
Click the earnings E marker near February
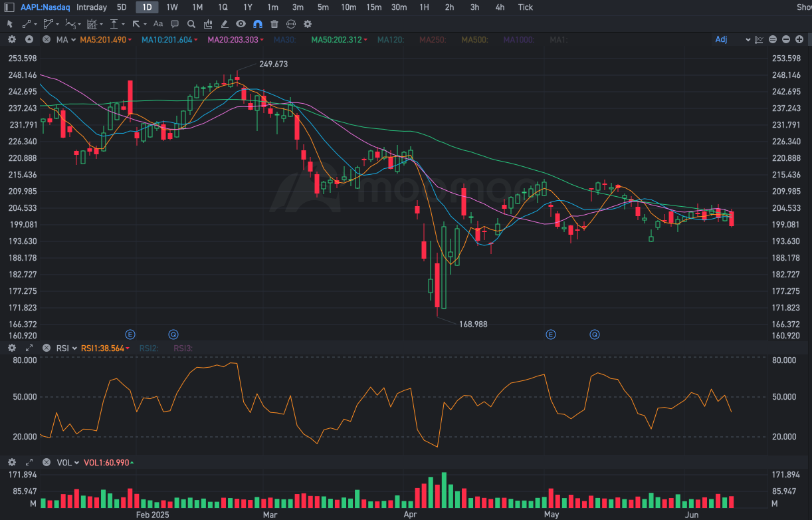[130, 334]
